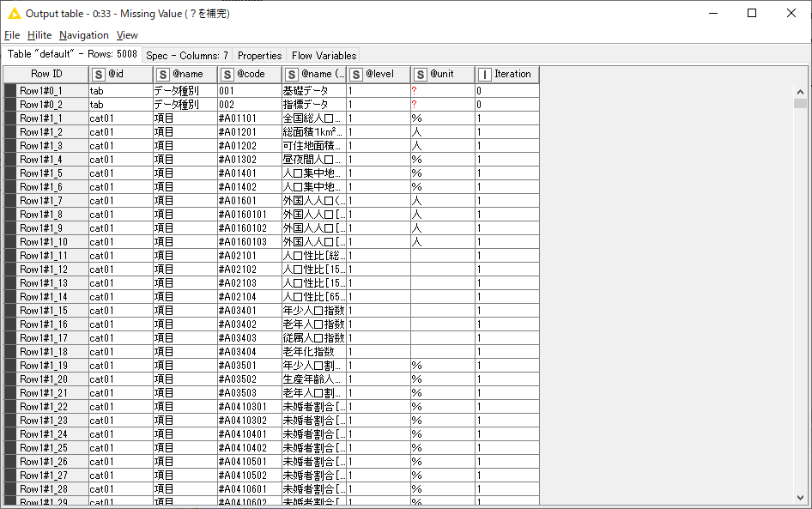This screenshot has width=812, height=509.
Task: Click the cell 老年化指数
Action: pyautogui.click(x=314, y=352)
